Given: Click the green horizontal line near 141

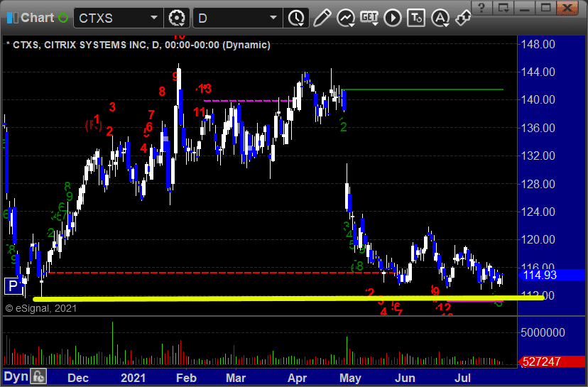Looking at the screenshot, I should coord(423,89).
